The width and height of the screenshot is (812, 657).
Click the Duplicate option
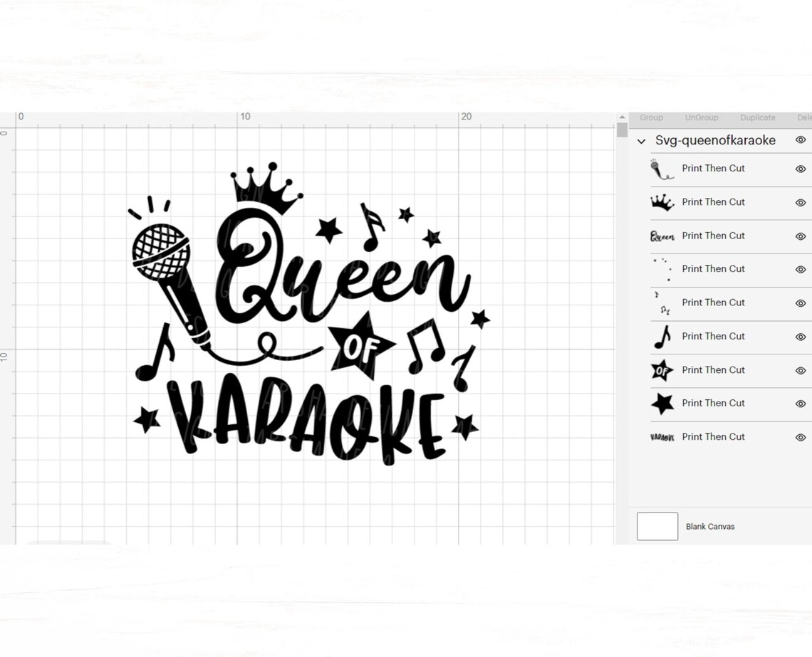click(x=757, y=117)
